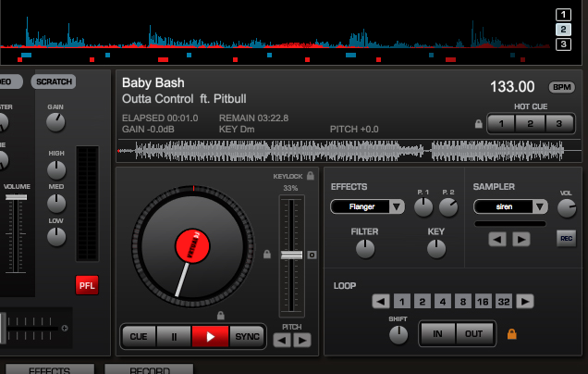This screenshot has height=374, width=588.
Task: Select next sample with right arrow
Action: [x=521, y=239]
